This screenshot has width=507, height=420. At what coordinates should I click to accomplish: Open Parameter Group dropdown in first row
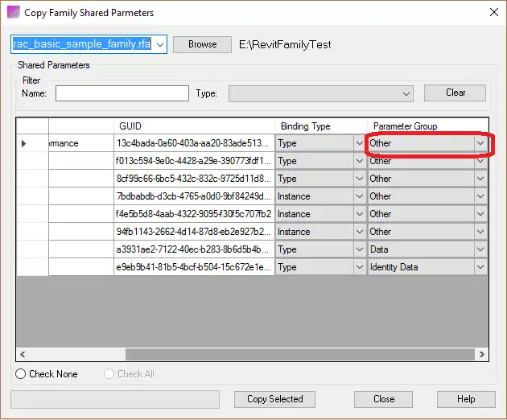tap(480, 144)
